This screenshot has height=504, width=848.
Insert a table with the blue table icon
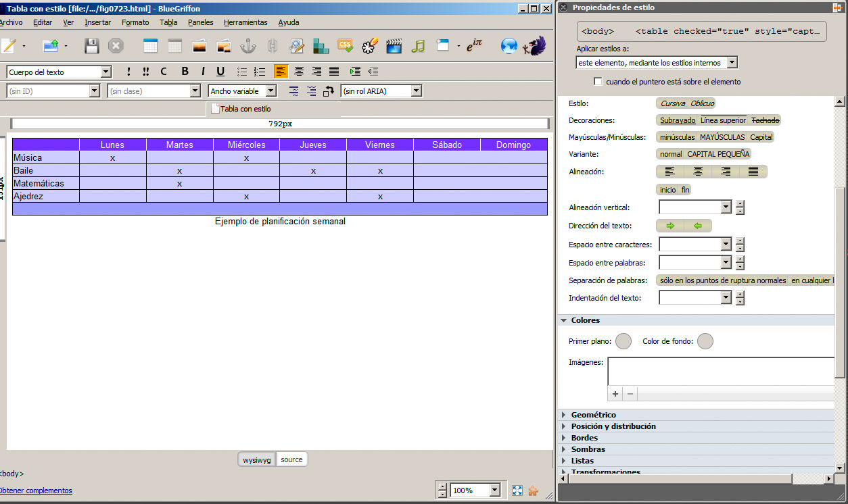tap(150, 46)
